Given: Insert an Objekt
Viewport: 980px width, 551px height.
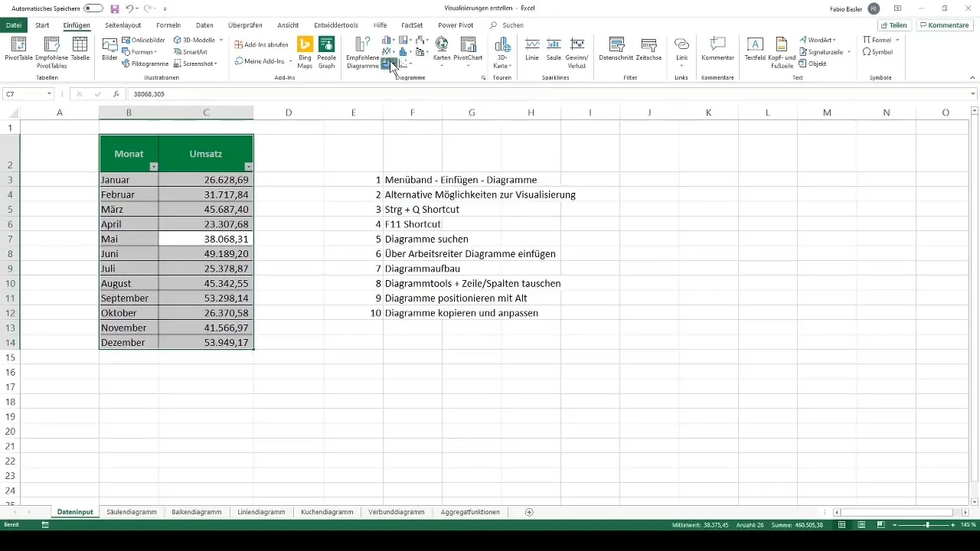Looking at the screenshot, I should click(x=812, y=64).
